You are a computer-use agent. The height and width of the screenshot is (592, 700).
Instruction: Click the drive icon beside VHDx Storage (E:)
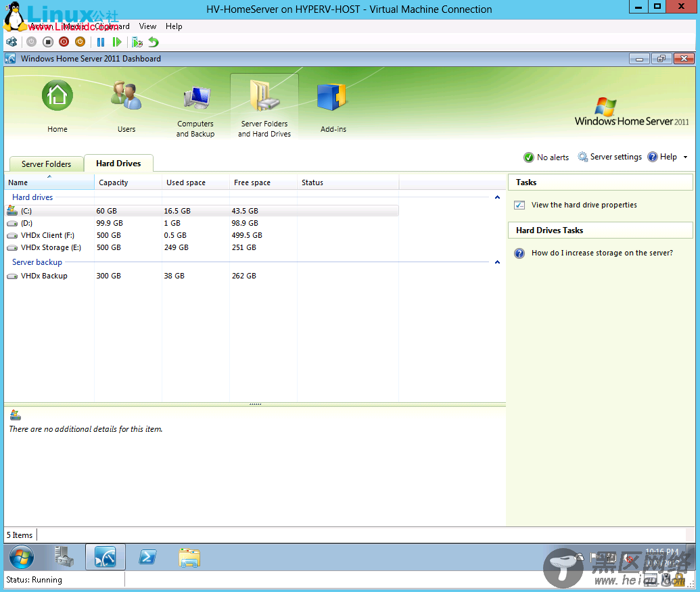(12, 247)
